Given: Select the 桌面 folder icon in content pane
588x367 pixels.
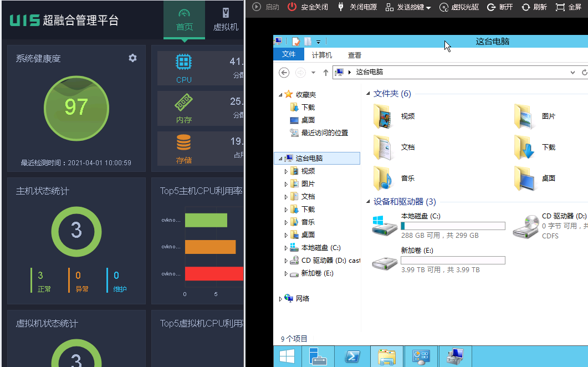Looking at the screenshot, I should click(524, 179).
